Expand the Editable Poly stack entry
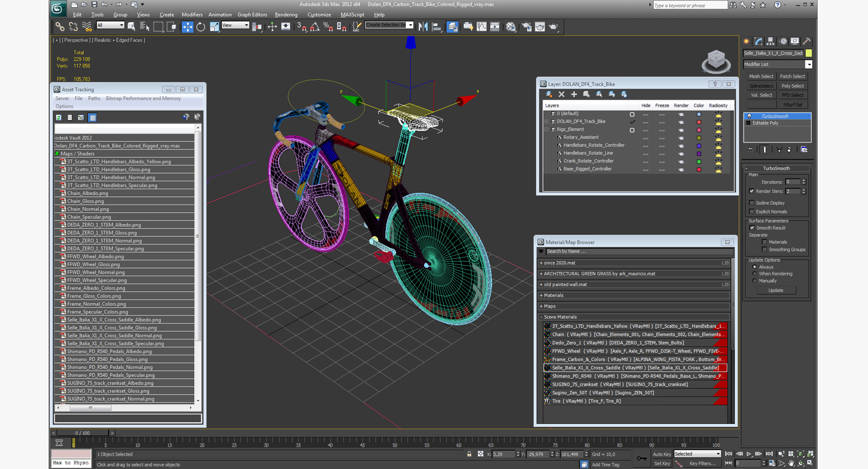The width and height of the screenshot is (868, 469). (749, 123)
